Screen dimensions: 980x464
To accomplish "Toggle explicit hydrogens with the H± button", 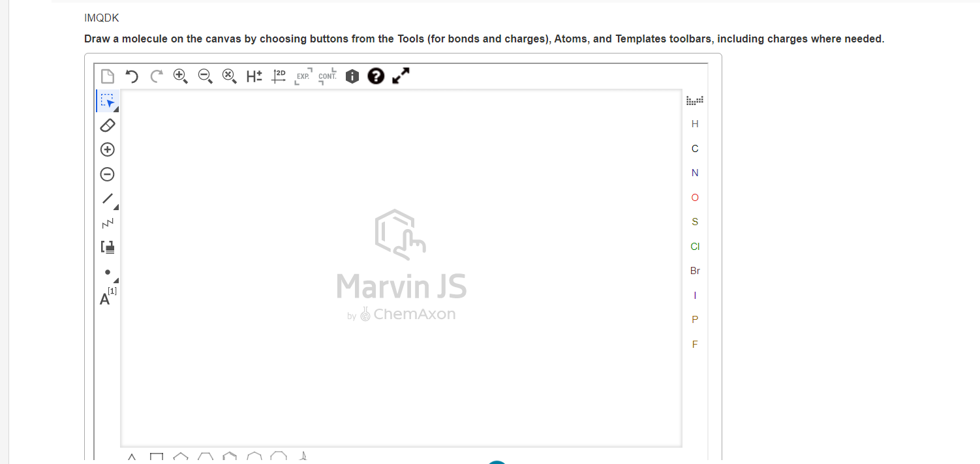I will 254,76.
